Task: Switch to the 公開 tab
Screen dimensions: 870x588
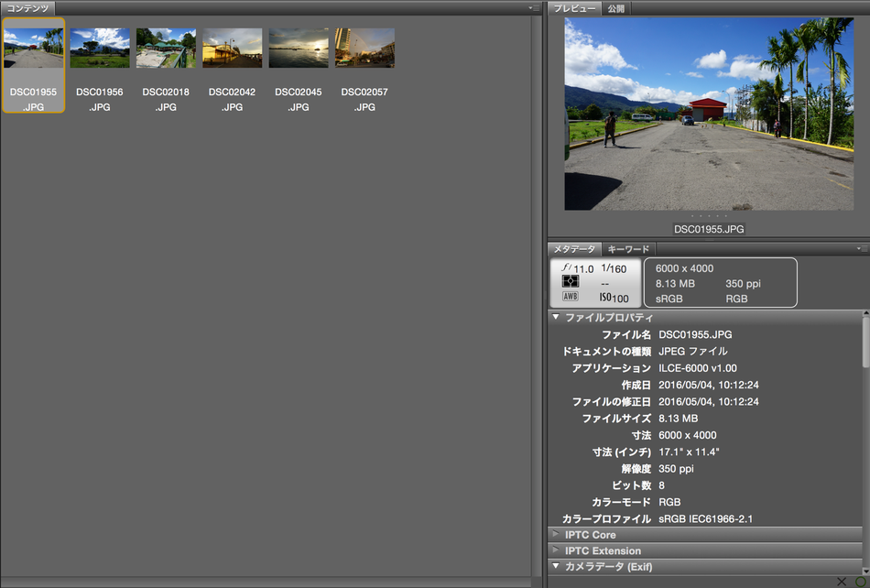Action: pos(616,8)
